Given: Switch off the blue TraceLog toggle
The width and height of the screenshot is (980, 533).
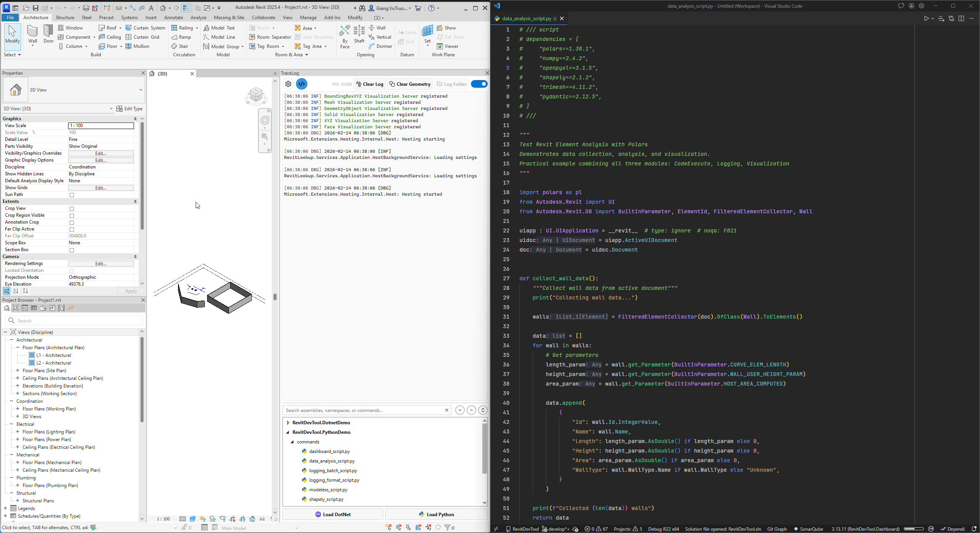Looking at the screenshot, I should (x=479, y=84).
